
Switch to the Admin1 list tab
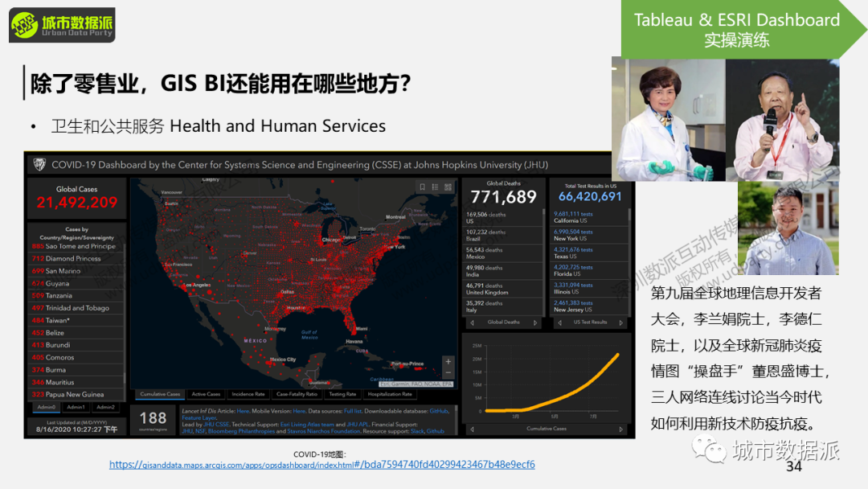[76, 407]
